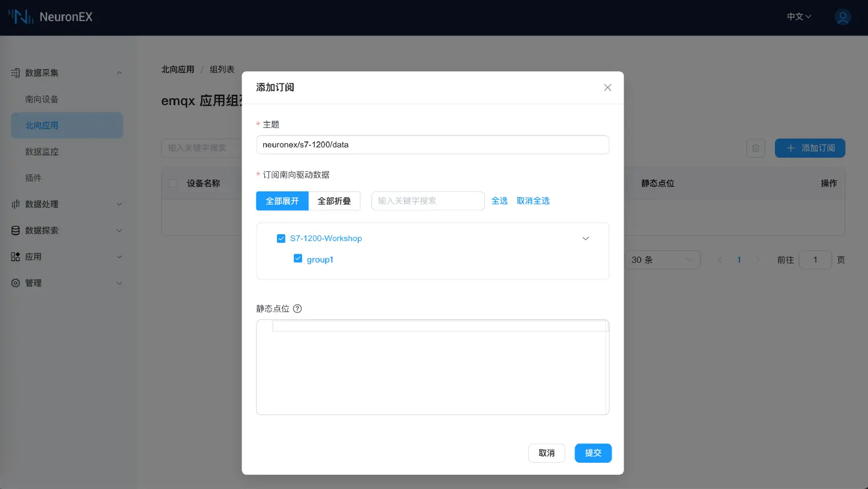Collapse the S7-1200-Workshop tree node chevron

pos(585,239)
